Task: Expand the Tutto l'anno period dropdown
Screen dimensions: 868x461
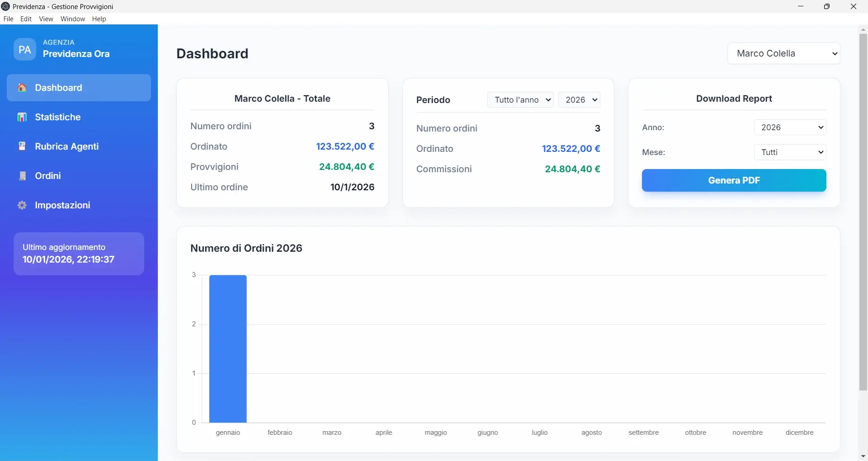Action: (520, 100)
